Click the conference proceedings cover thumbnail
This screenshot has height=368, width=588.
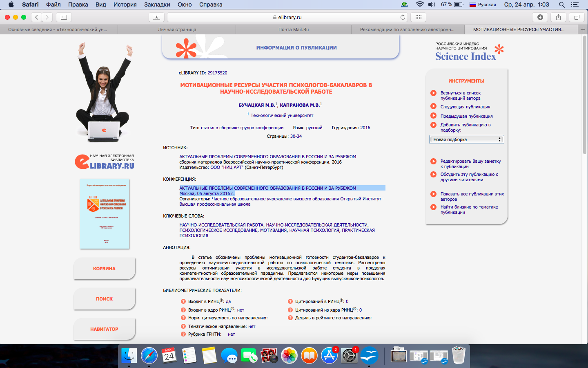tap(105, 213)
